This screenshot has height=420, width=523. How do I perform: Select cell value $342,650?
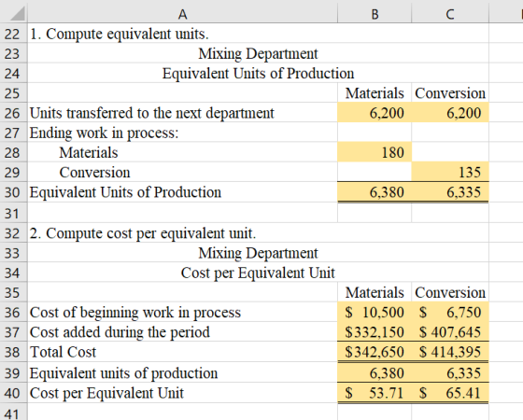[x=375, y=352]
